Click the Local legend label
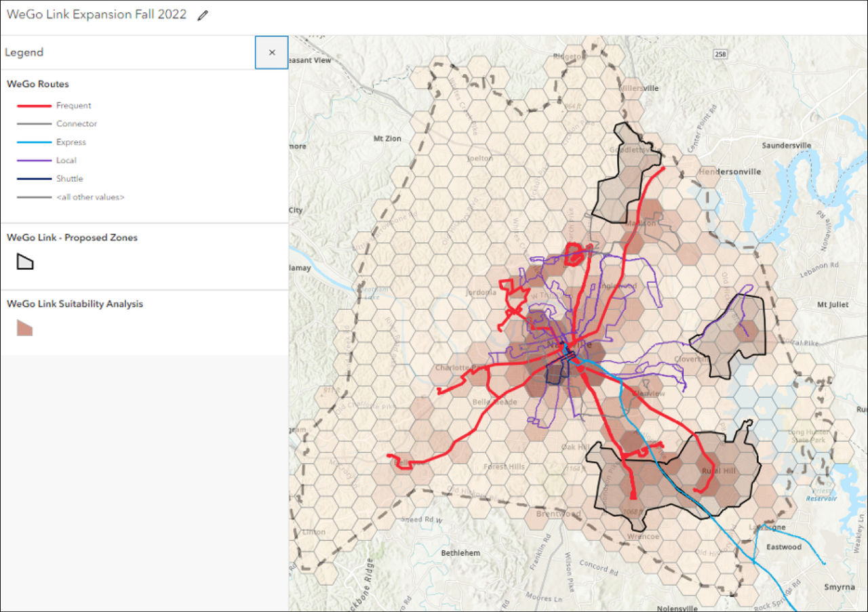Image resolution: width=868 pixels, height=612 pixels. click(66, 161)
